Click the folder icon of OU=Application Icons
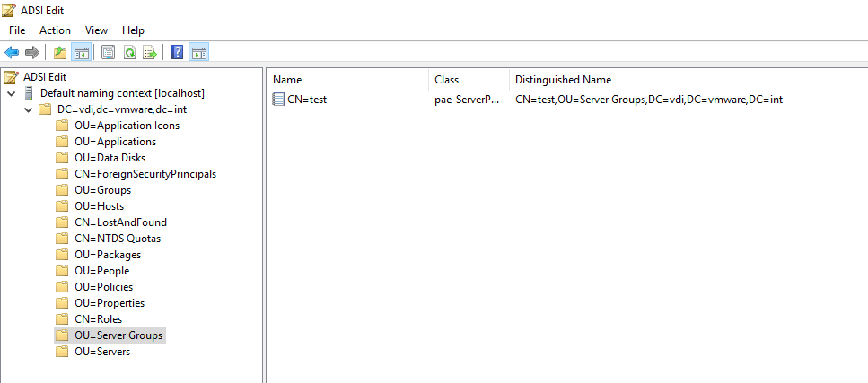This screenshot has width=868, height=383. (62, 126)
